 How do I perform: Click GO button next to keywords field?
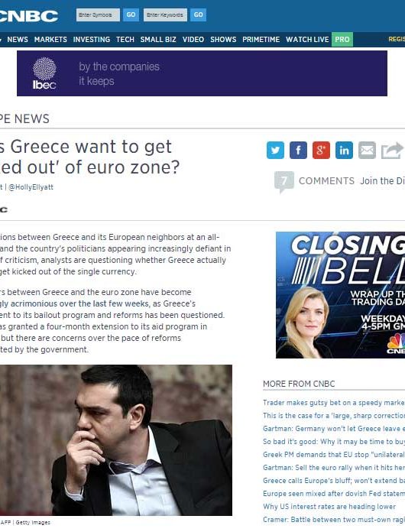tap(199, 15)
